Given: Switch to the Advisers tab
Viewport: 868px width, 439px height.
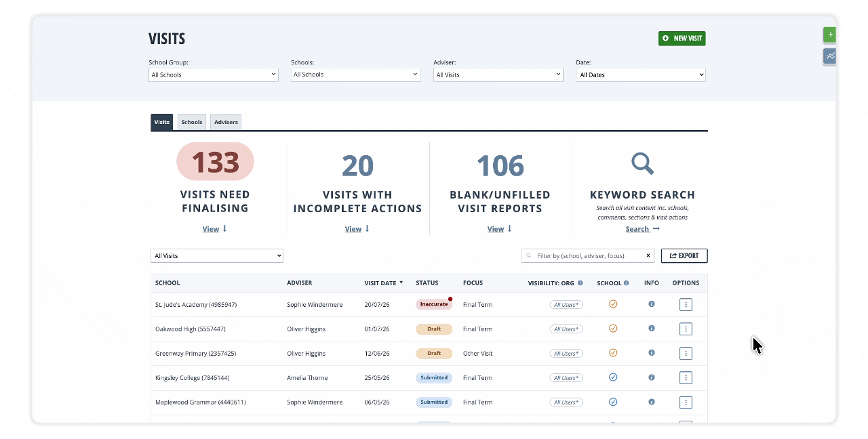Looking at the screenshot, I should click(226, 122).
